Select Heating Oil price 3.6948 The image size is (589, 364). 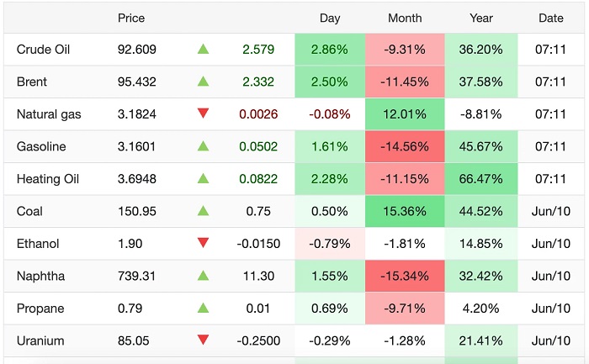coord(136,179)
